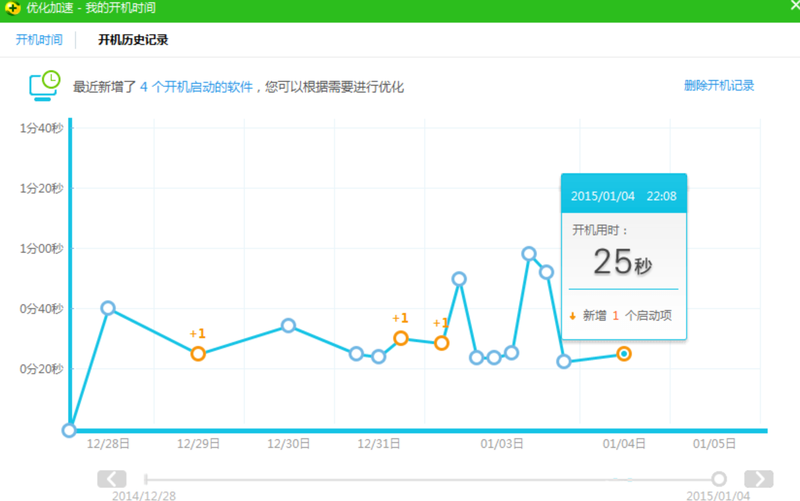Select the highlighted orange point at 01/04日

click(x=624, y=353)
